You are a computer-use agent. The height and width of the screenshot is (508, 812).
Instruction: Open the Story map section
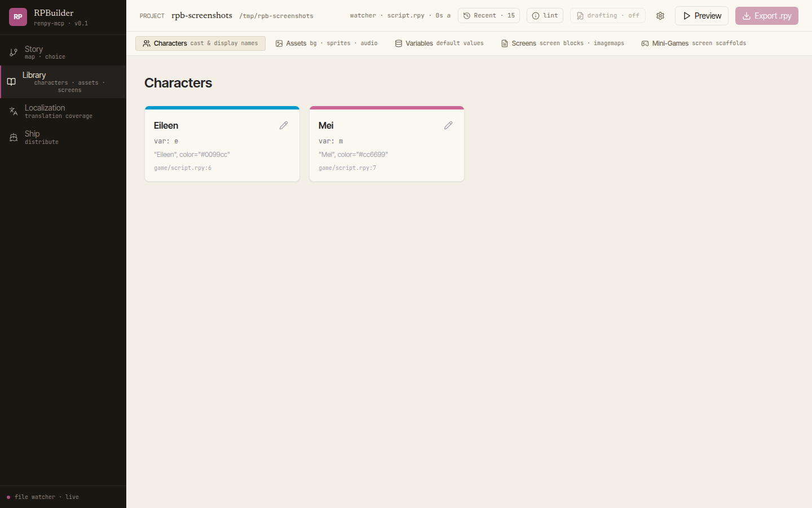[x=63, y=52]
